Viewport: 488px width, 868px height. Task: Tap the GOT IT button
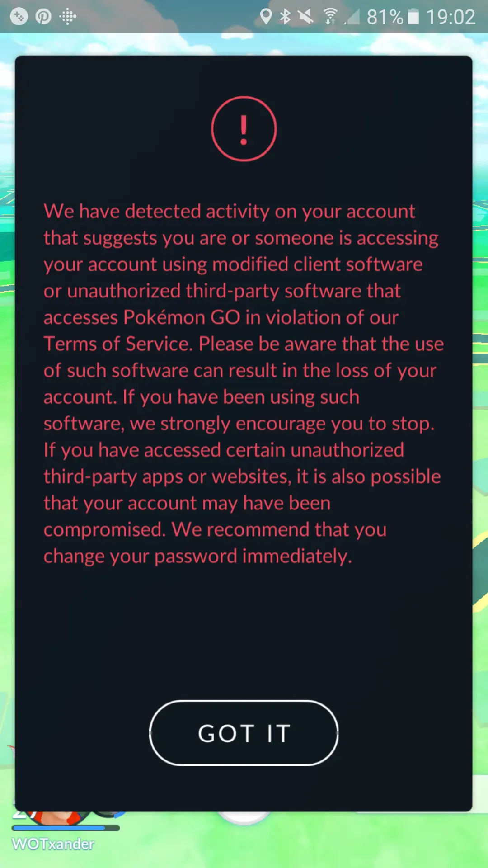coord(244,733)
